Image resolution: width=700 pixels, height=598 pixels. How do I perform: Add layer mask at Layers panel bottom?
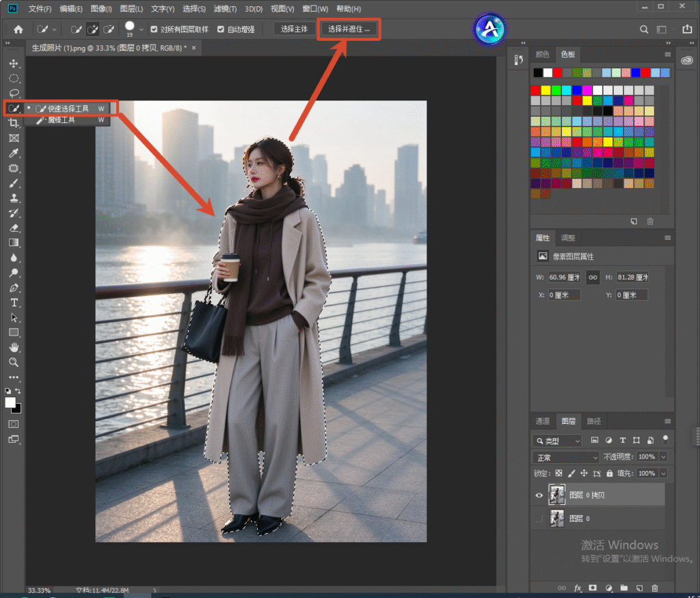click(593, 588)
